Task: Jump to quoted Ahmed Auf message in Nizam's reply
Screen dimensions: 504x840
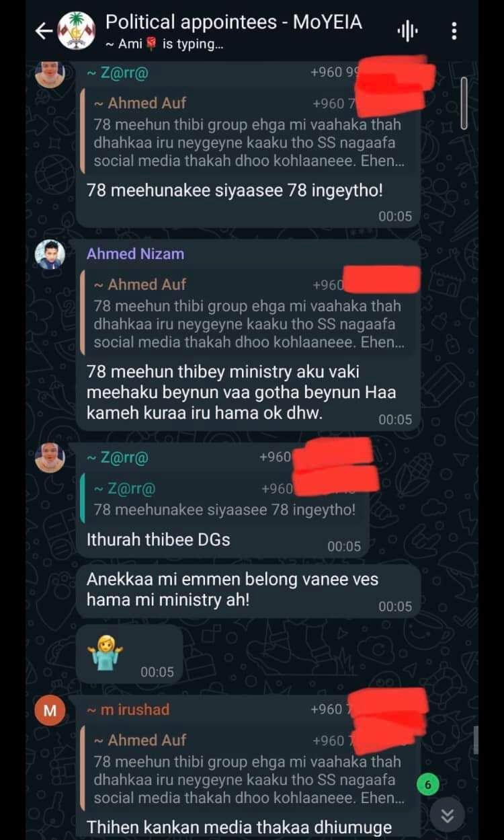Action: click(x=249, y=314)
